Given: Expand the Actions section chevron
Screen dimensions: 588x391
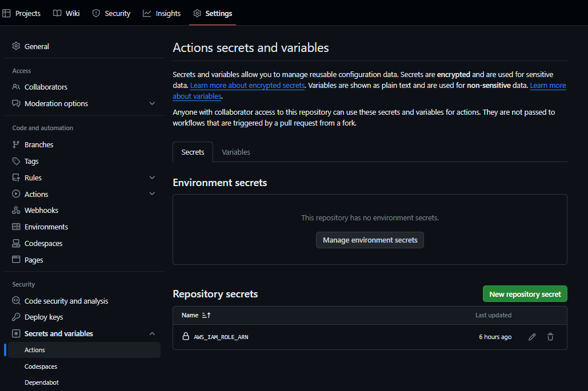Looking at the screenshot, I should (x=152, y=194).
